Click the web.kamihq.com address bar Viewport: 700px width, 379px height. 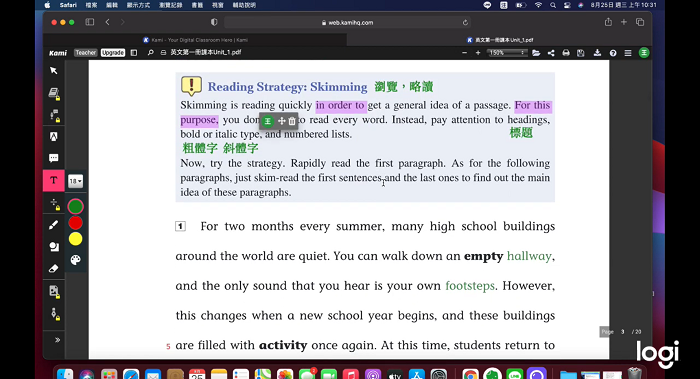(347, 22)
